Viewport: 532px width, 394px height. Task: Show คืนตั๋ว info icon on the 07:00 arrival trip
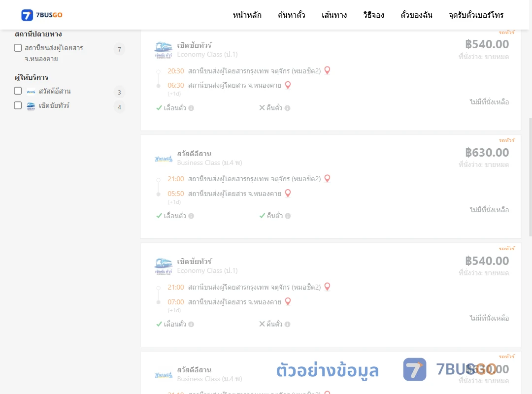pyautogui.click(x=287, y=324)
